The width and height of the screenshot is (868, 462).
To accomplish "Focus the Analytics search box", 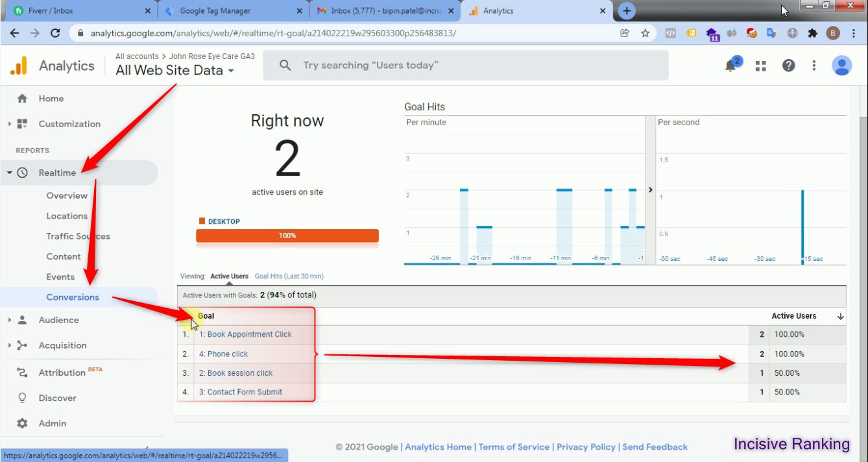I will coord(465,66).
